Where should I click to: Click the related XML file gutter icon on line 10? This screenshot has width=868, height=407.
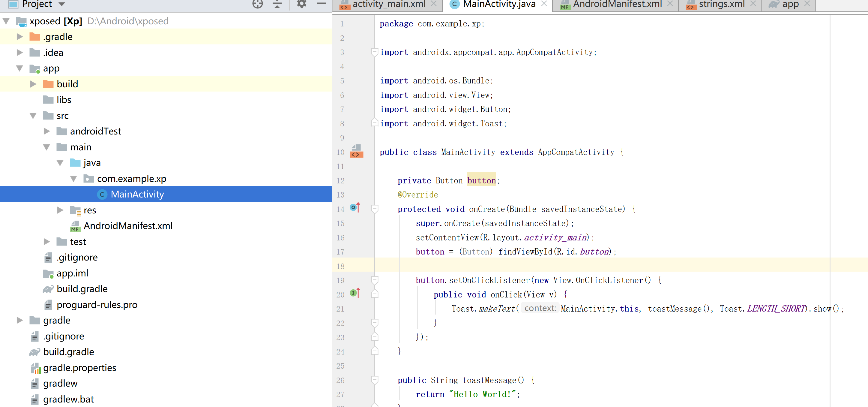tap(356, 151)
